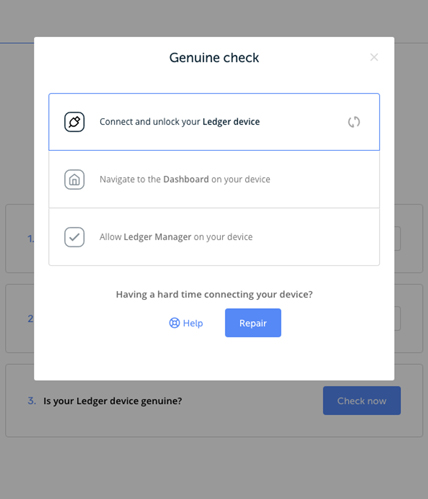Close the Genuine check dialog
The width and height of the screenshot is (428, 499).
click(374, 57)
